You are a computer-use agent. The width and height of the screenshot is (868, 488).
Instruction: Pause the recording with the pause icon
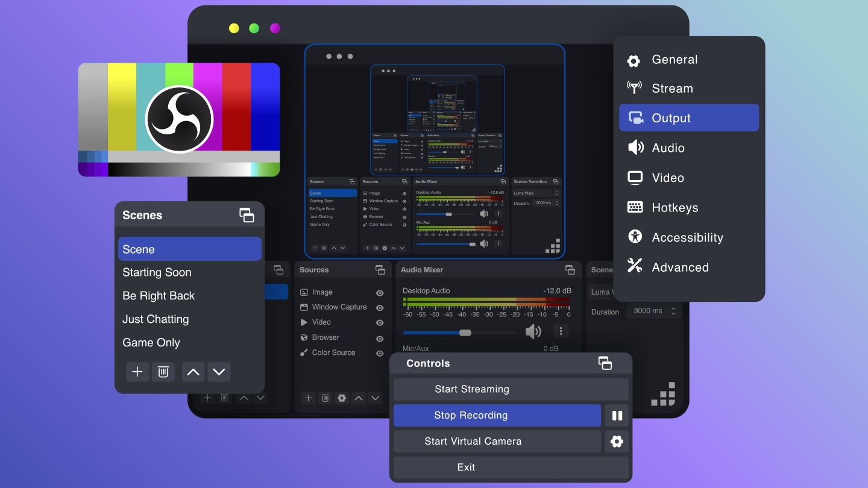tap(616, 415)
